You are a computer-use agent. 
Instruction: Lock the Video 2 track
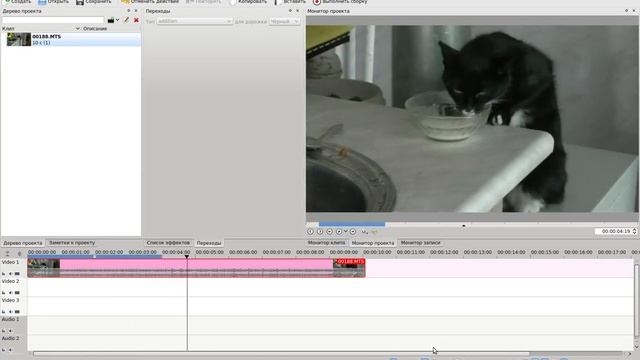[4, 293]
